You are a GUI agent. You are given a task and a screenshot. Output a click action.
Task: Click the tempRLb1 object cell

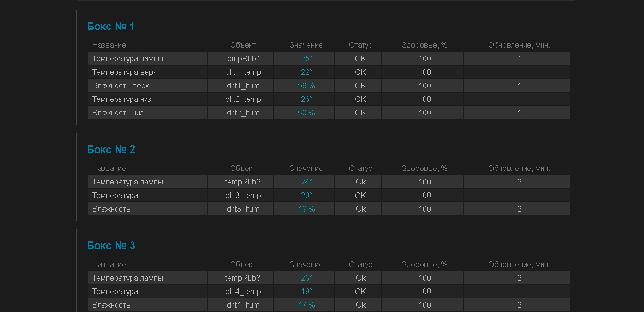click(243, 59)
